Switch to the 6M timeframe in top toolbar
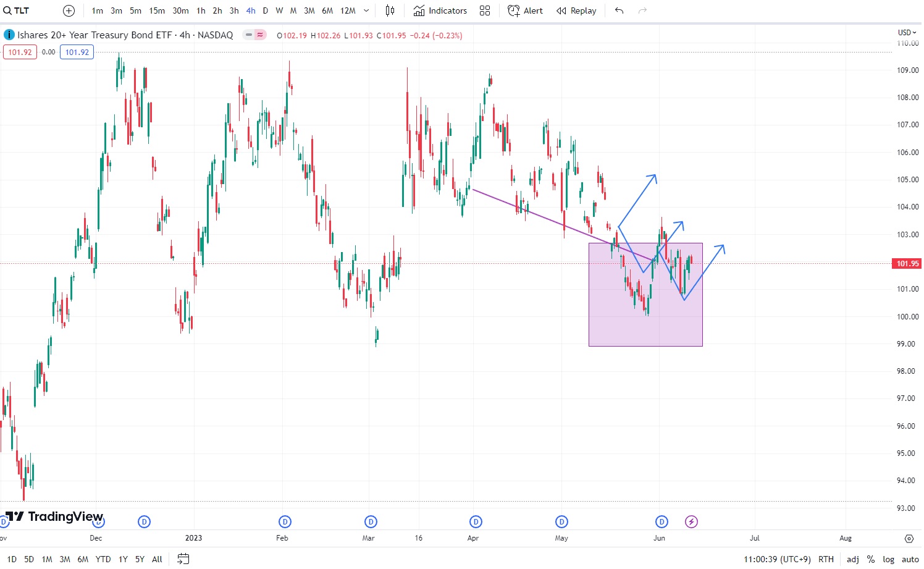Screen dimensions: 924x569 click(x=327, y=11)
